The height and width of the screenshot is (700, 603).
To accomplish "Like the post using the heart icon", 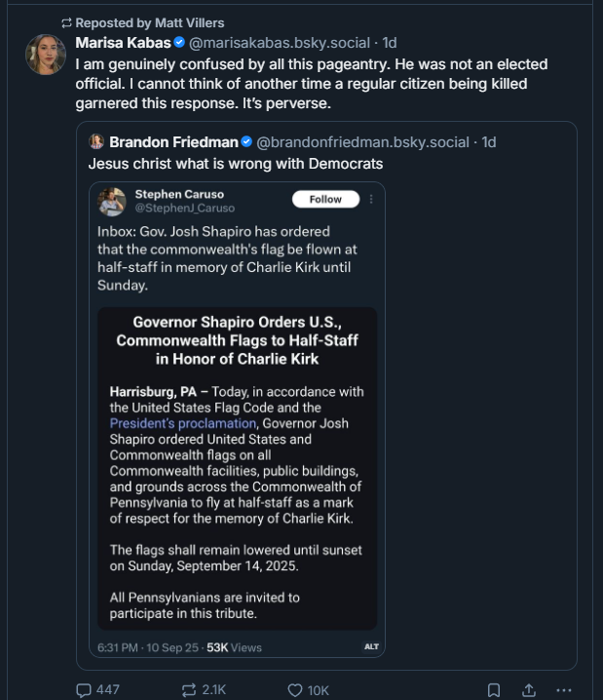I will click(295, 689).
